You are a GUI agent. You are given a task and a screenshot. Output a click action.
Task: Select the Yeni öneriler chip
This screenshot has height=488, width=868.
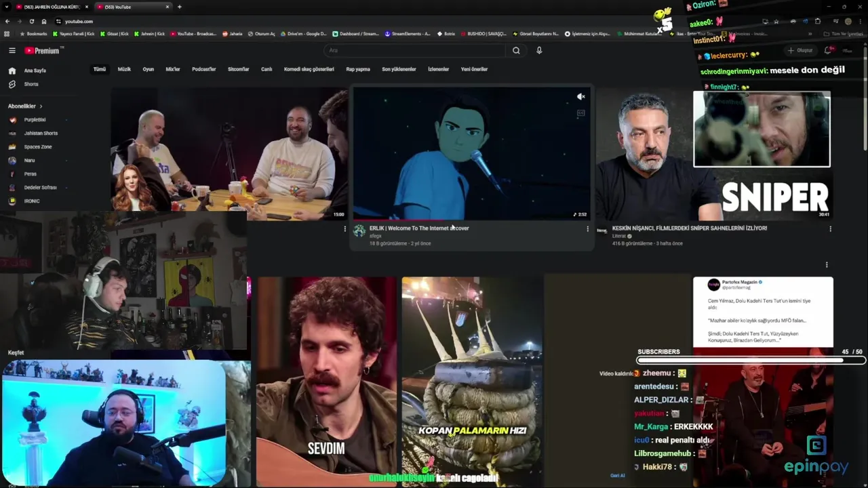point(475,69)
